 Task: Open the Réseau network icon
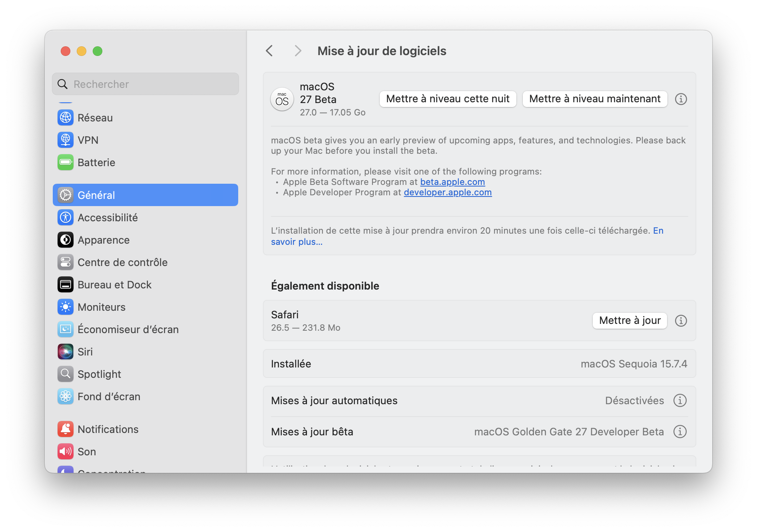(x=66, y=118)
